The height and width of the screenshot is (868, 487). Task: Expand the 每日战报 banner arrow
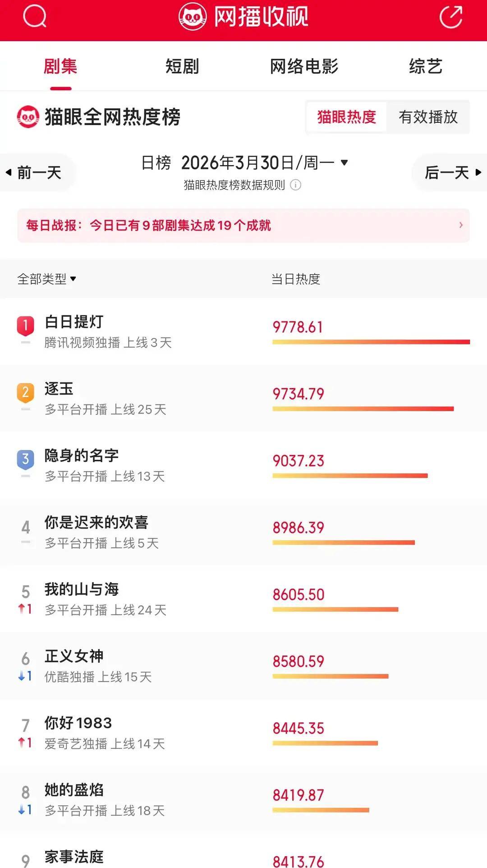click(x=460, y=225)
